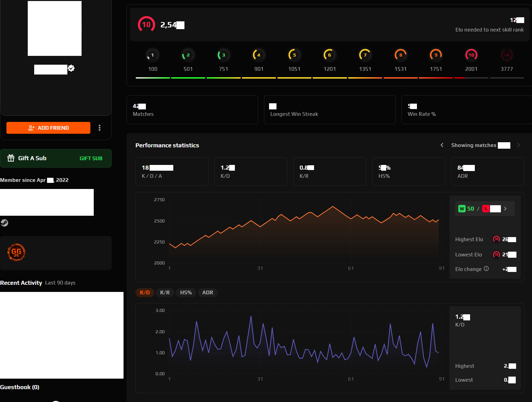The width and height of the screenshot is (532, 402).
Task: Click the profile avatar image
Action: (54, 28)
